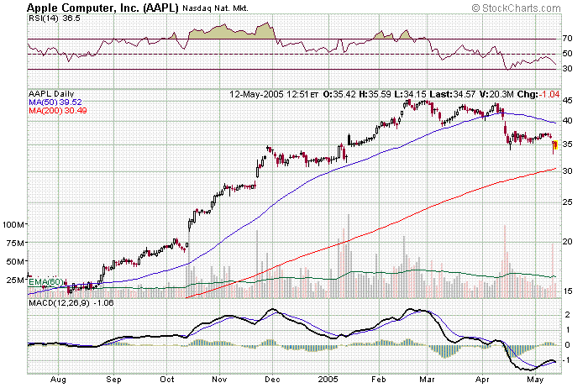Viewport: 588px width, 388px height.
Task: Click the MA(200) 30.49 legend
Action: pos(58,110)
